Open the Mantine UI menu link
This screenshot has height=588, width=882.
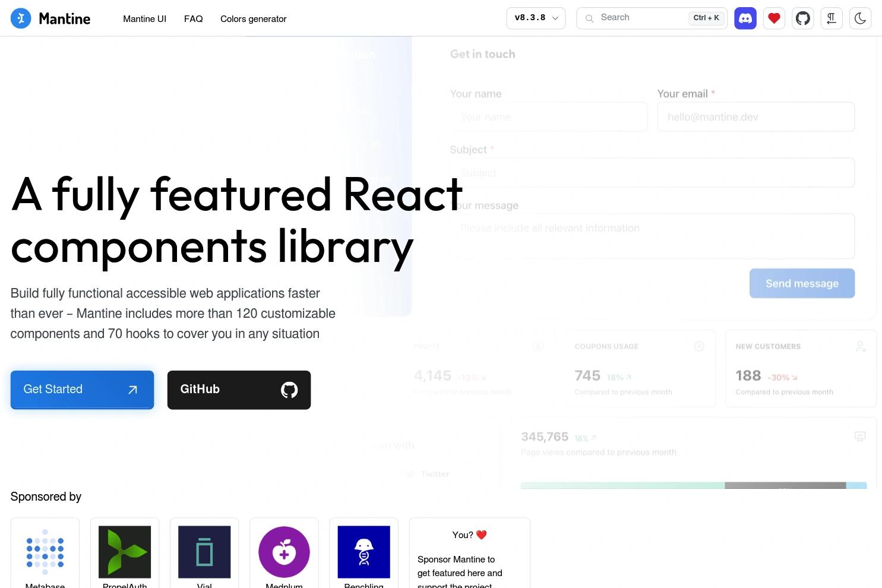pos(144,19)
